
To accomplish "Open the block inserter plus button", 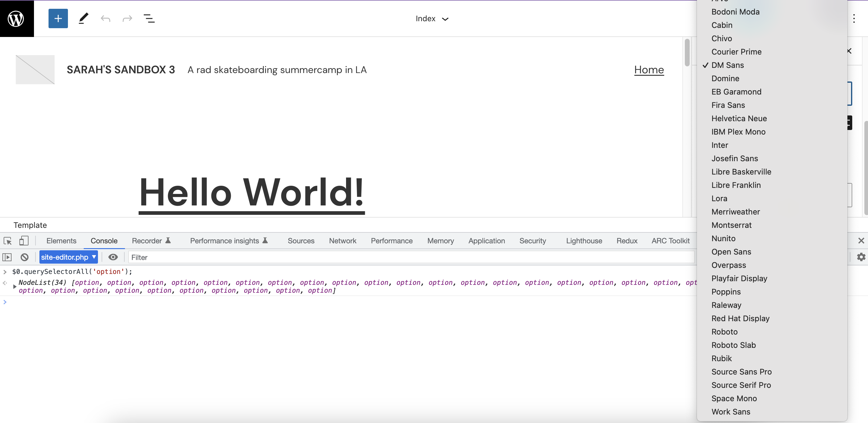I will 58,18.
